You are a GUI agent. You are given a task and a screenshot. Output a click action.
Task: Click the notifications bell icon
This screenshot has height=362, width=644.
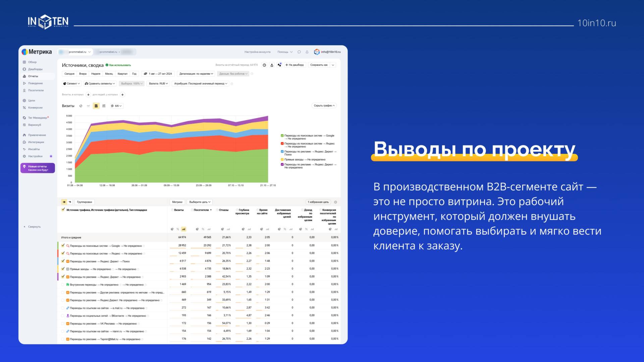pyautogui.click(x=307, y=52)
